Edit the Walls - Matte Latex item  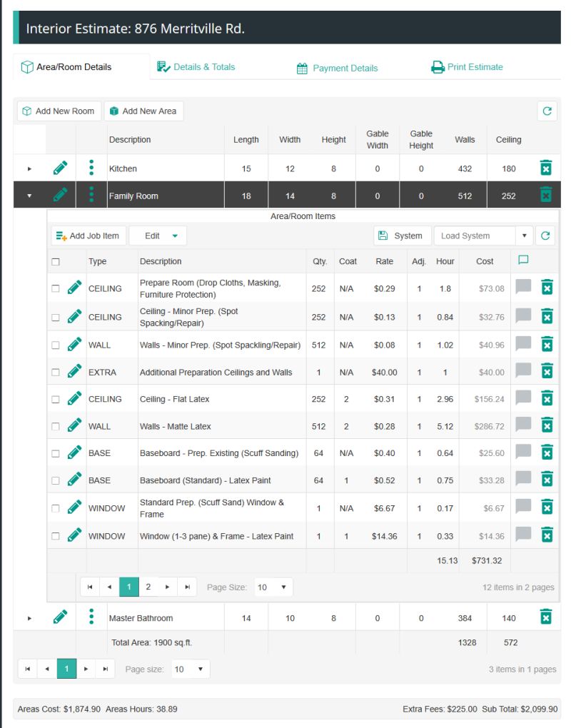74,426
